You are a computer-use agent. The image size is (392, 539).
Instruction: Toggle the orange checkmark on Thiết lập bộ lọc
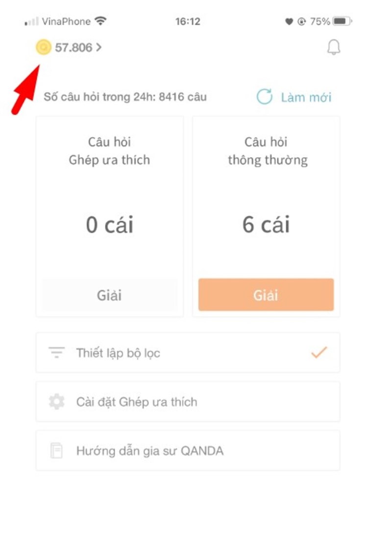click(x=320, y=352)
